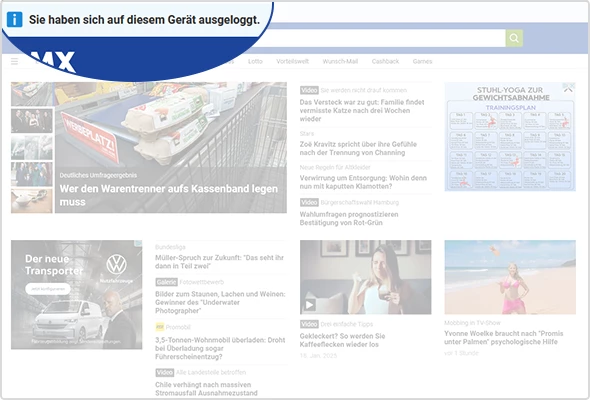Click the beach photo of woman in pink bikini
The height and width of the screenshot is (400, 590).
(510, 277)
